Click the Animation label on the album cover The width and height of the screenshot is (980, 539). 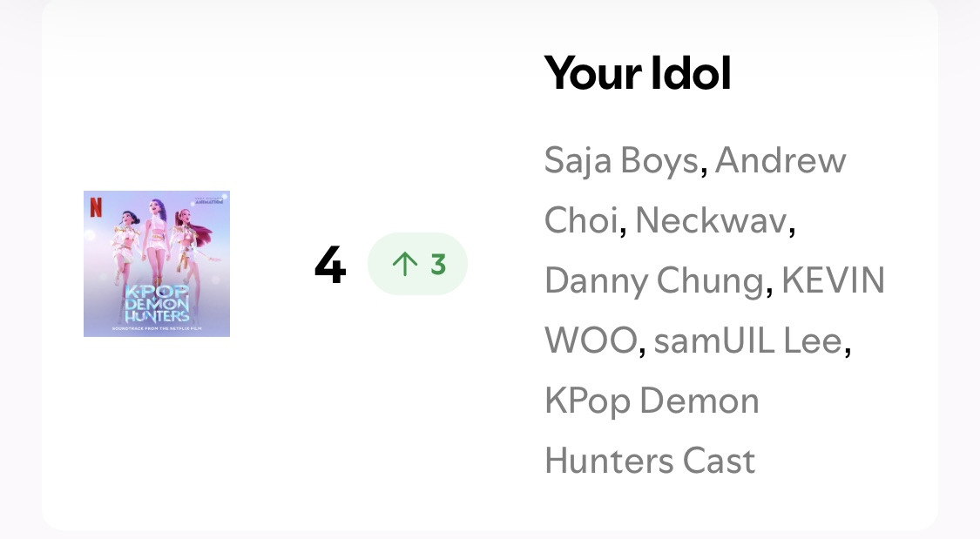(x=208, y=199)
